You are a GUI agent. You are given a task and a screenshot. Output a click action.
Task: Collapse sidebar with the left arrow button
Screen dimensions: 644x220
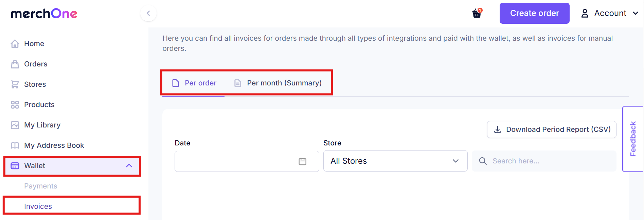pos(148,13)
